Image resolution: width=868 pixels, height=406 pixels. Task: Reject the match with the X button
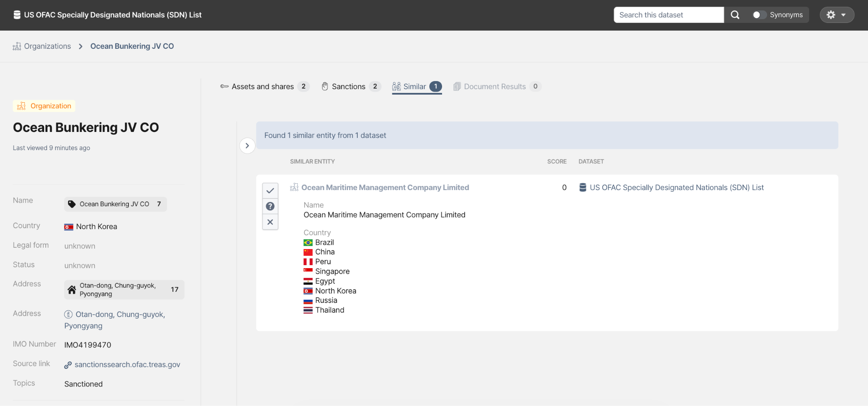pos(270,222)
